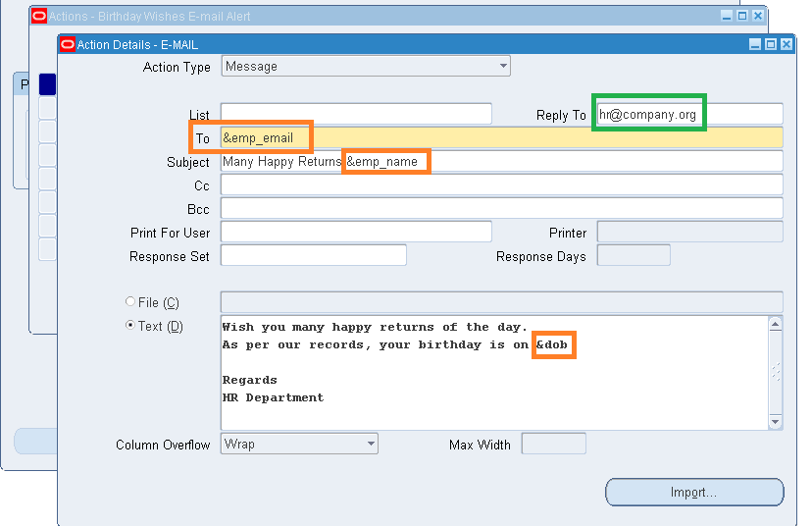Click the Subject field
Screen dimensions: 812x526
(502, 161)
